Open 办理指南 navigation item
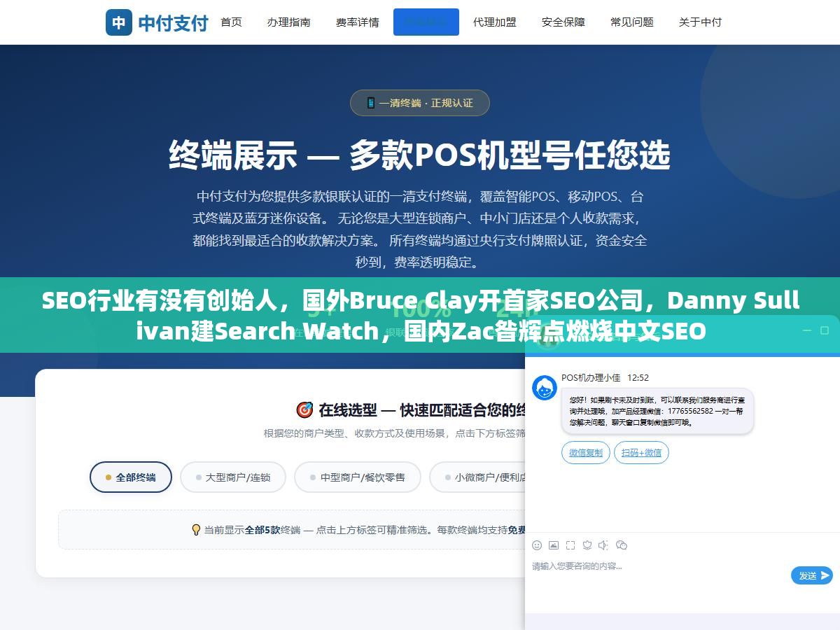Viewport: 840px width, 630px height. click(x=288, y=22)
